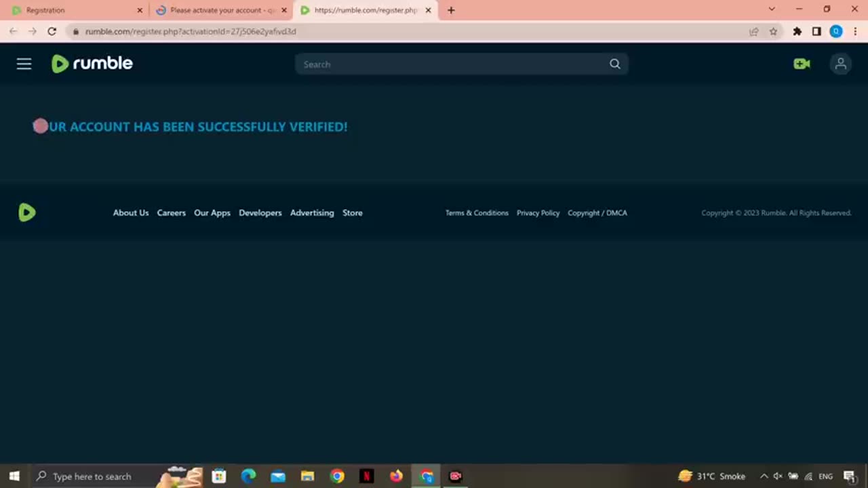Close the Registration tab
Viewport: 868px width, 488px height.
tap(140, 10)
